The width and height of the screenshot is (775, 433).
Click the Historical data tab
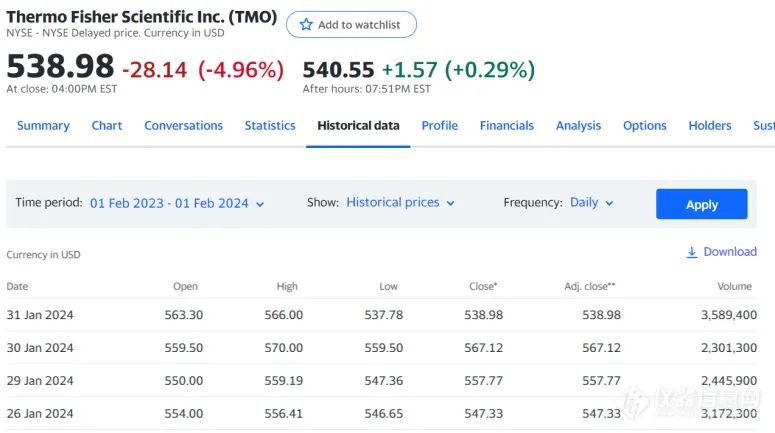pyautogui.click(x=358, y=126)
